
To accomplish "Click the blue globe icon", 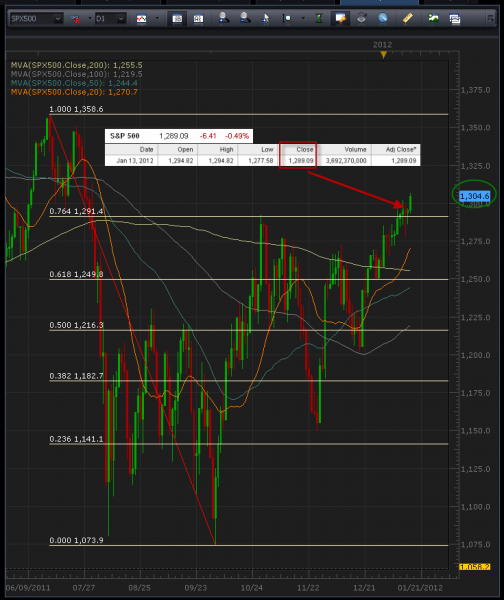I will point(383,18).
